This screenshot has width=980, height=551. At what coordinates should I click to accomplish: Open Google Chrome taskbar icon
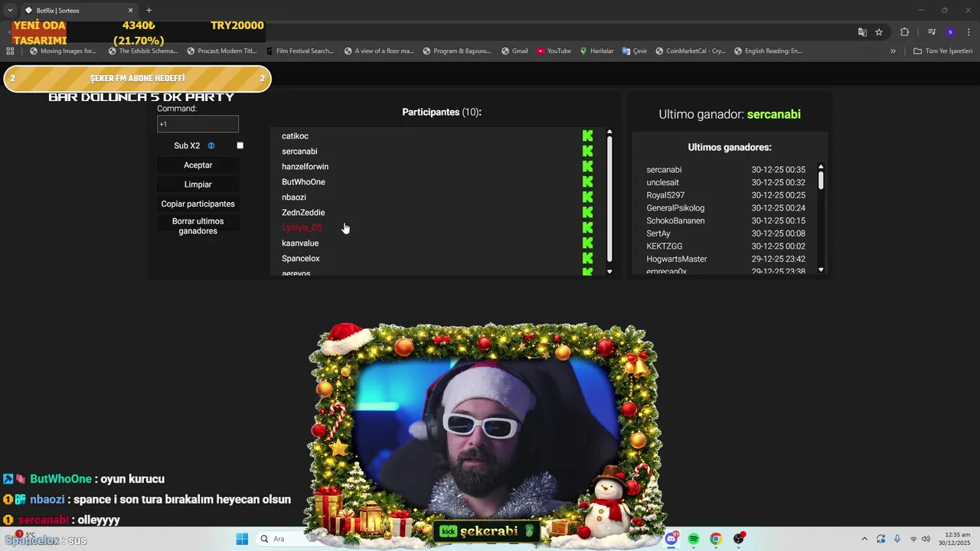click(x=716, y=539)
